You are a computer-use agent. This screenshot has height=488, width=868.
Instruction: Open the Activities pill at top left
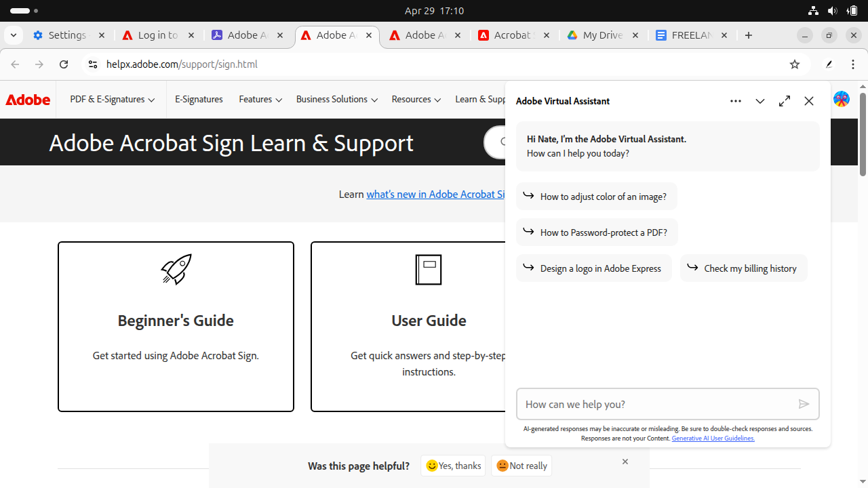24,11
